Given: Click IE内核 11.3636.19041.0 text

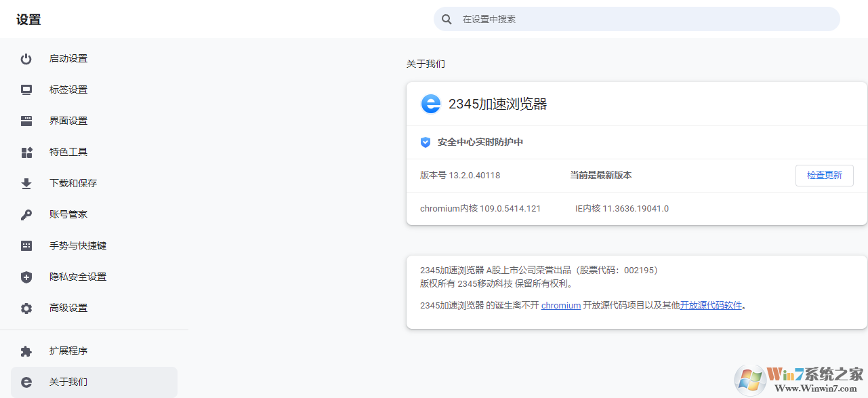Looking at the screenshot, I should [622, 209].
